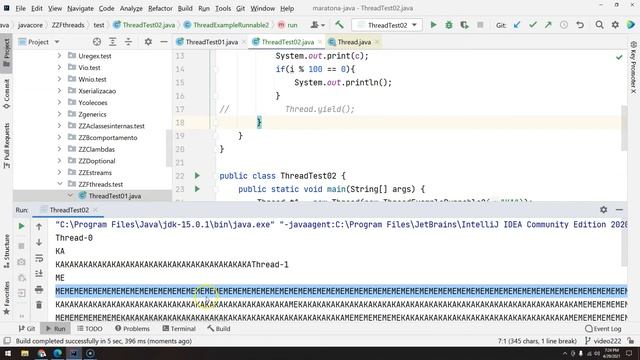Open IDE settings gear in top toolbar

[615, 25]
